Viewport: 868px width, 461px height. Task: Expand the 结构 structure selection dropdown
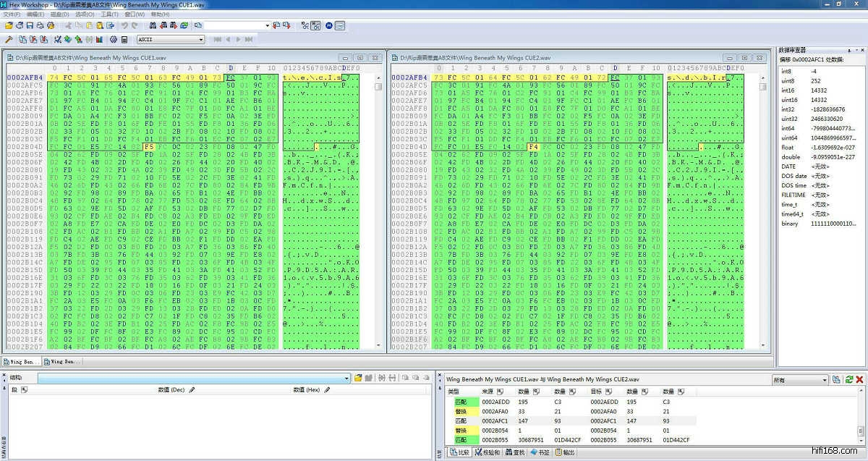pos(346,378)
